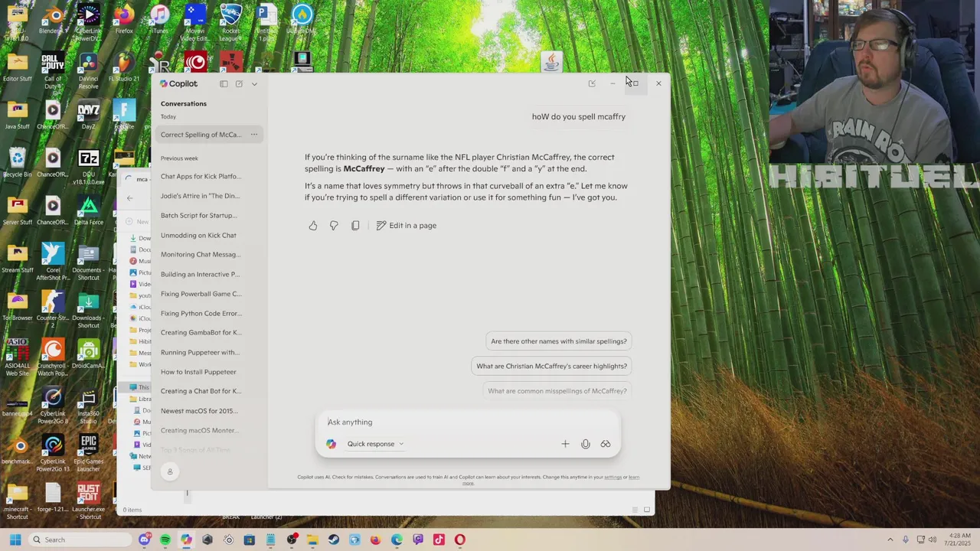
Task: Select 'Creating a Chat Bot for K...' conversation
Action: [x=201, y=391]
